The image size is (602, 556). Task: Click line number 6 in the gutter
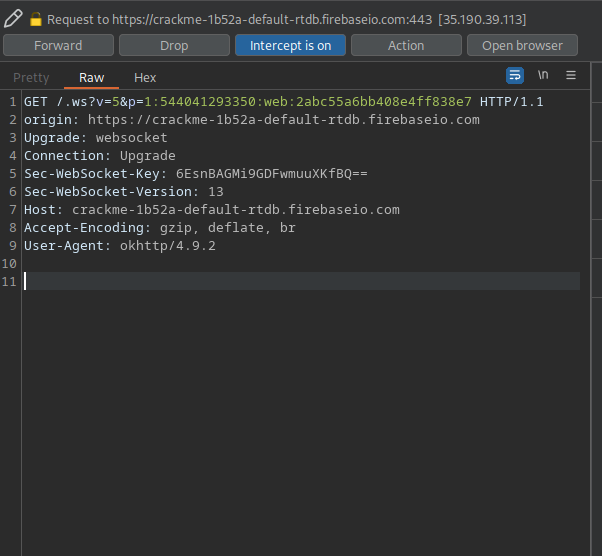coord(12,192)
